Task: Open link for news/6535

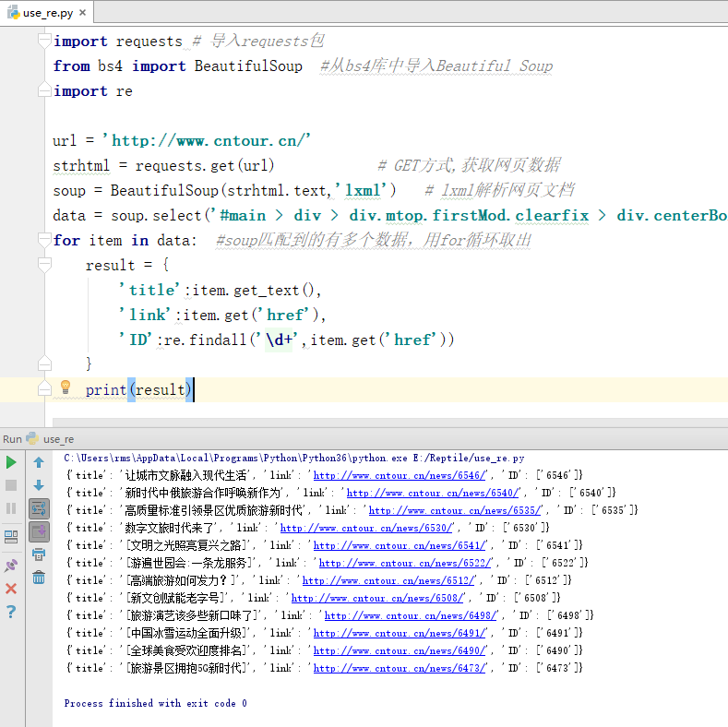Action: tap(455, 510)
